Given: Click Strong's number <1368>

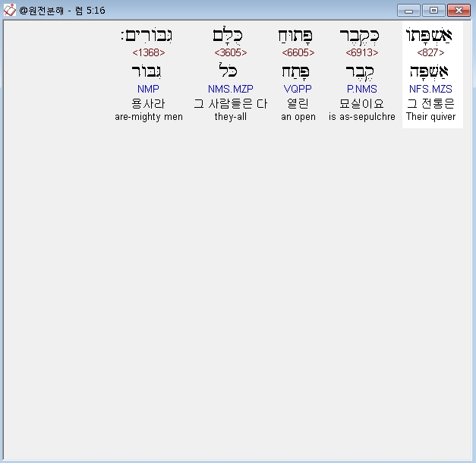Looking at the screenshot, I should [x=149, y=52].
